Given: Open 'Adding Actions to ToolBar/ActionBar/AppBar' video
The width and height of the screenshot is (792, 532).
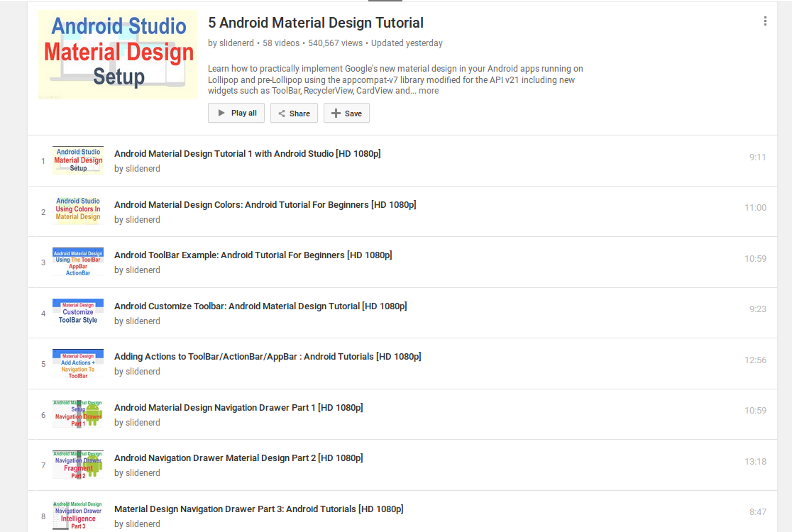Looking at the screenshot, I should (268, 357).
